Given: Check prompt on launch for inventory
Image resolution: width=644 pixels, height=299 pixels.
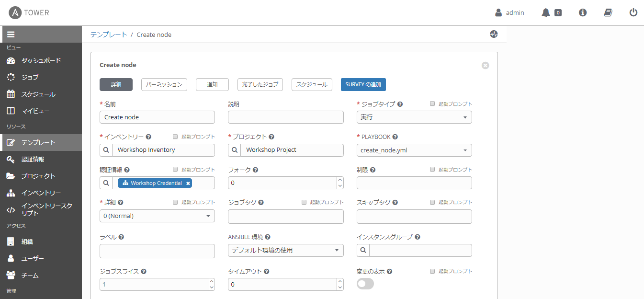Looking at the screenshot, I should (x=175, y=137).
